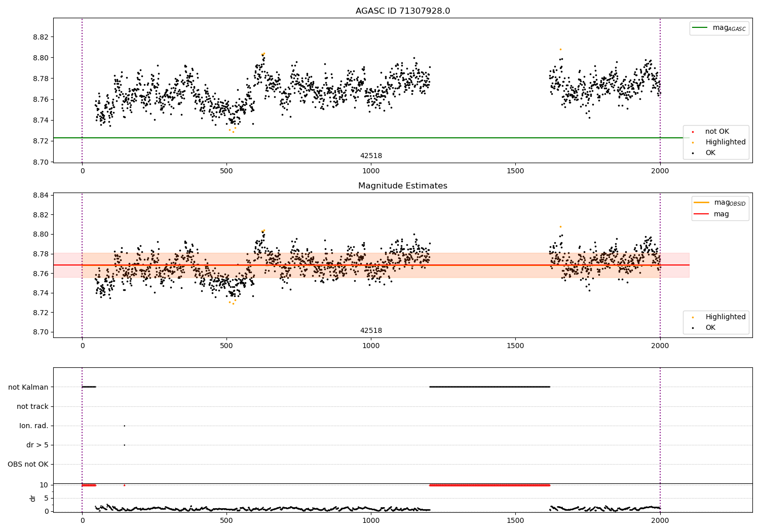Image resolution: width=760 pixels, height=532 pixels.
Task: Click the 'OBS not OK' y-axis label
Action: coord(28,464)
